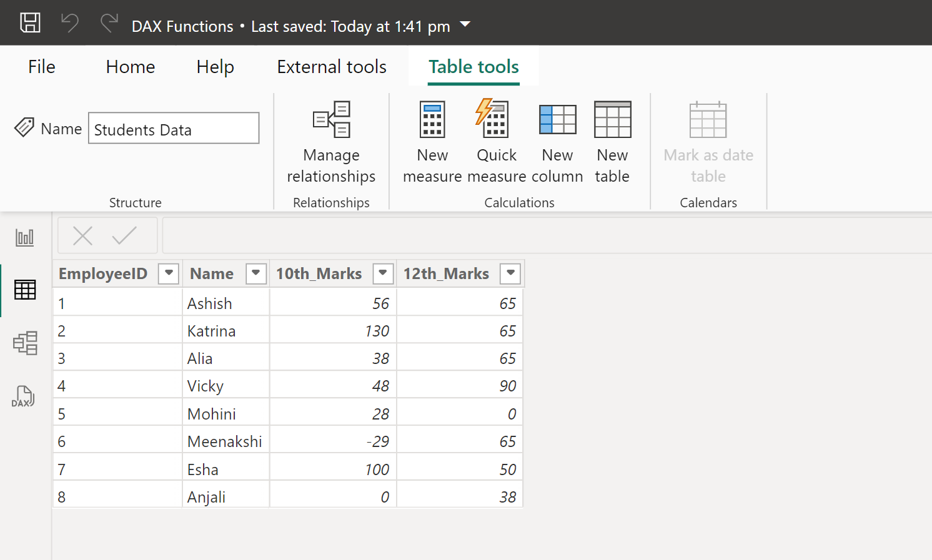
Task: Open Model view in the left sidebar
Action: pyautogui.click(x=24, y=343)
